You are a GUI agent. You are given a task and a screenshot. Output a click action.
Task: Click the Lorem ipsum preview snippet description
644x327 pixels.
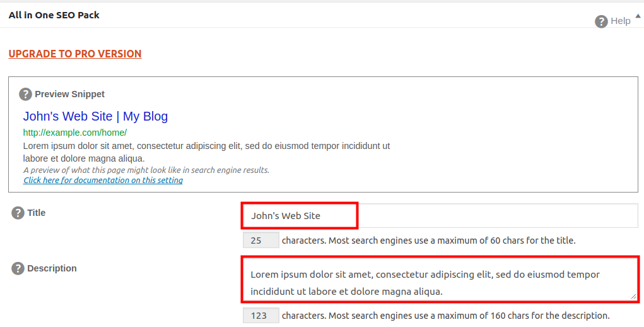pyautogui.click(x=206, y=152)
